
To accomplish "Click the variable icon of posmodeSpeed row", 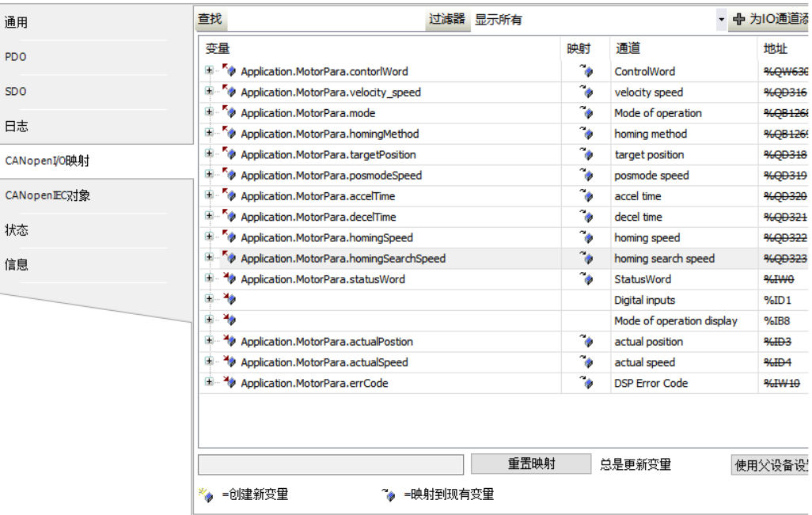I will coord(229,174).
